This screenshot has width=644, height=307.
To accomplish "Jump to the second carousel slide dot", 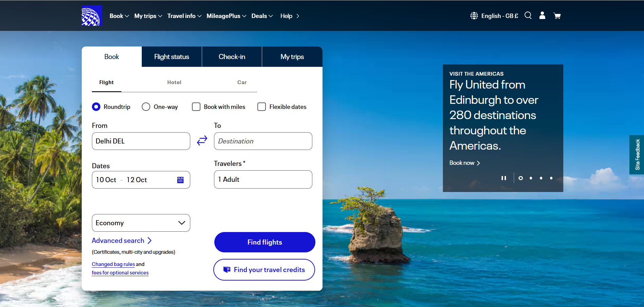I will [531, 178].
